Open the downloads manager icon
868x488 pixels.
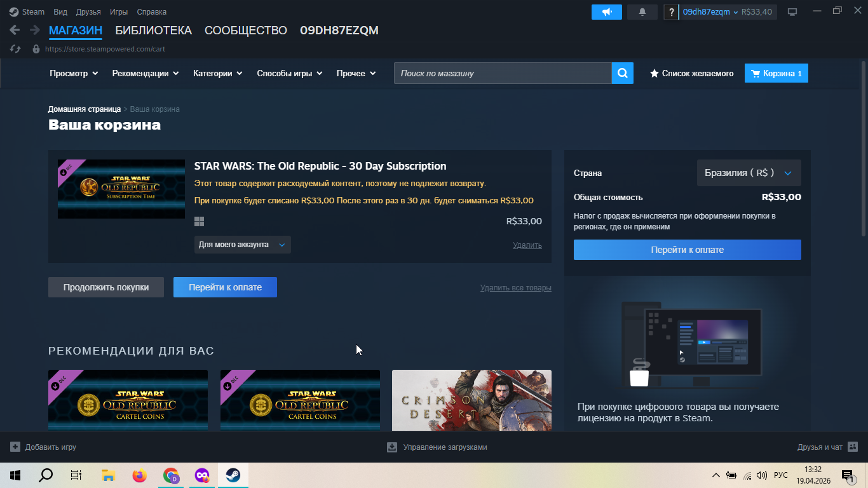click(392, 447)
